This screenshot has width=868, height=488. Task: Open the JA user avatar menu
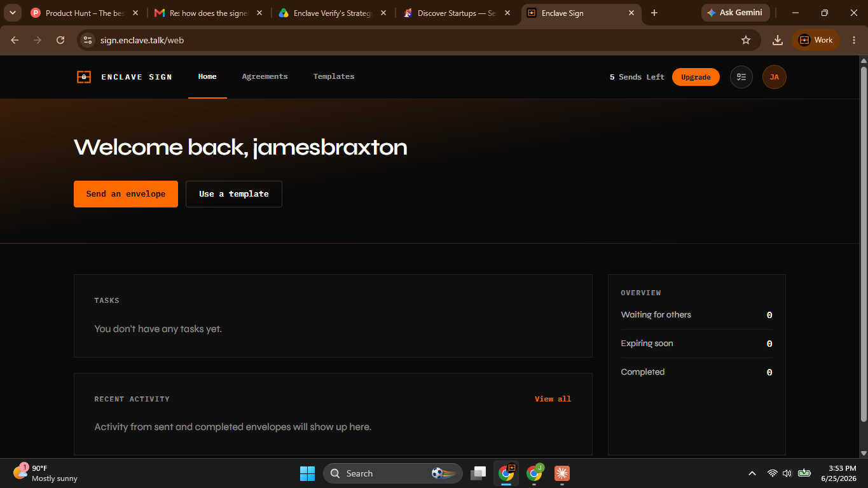click(774, 77)
